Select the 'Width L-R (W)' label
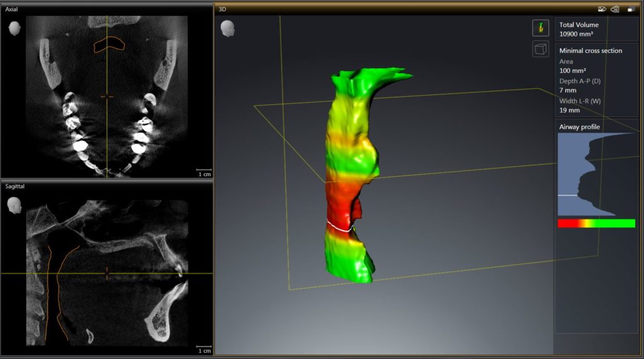 click(x=580, y=101)
